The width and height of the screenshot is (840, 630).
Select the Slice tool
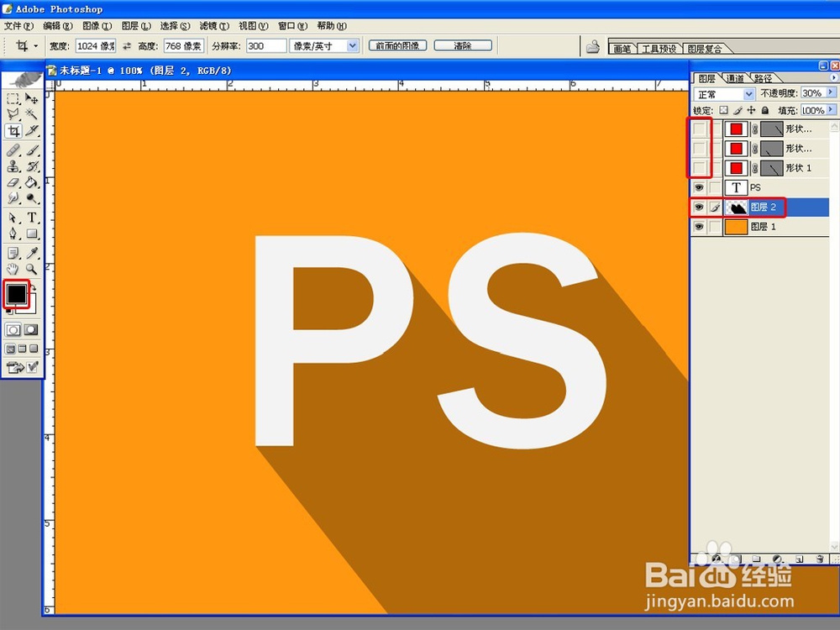(x=32, y=131)
